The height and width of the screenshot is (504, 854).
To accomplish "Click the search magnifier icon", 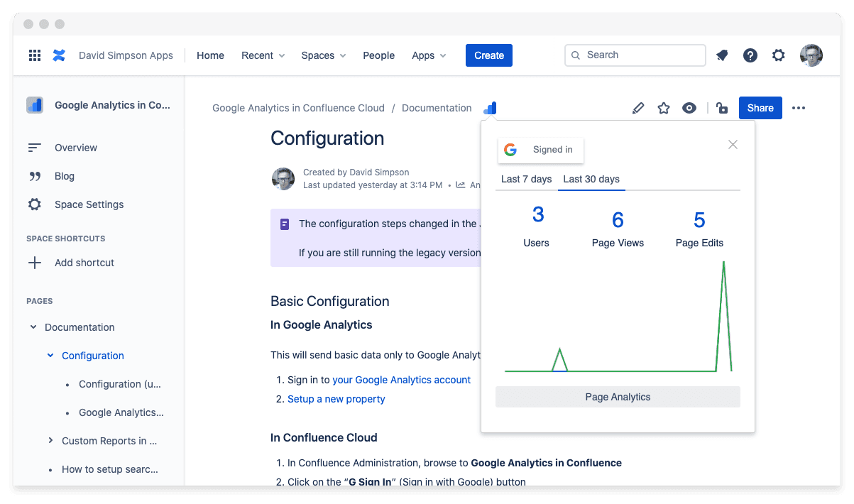I will (576, 55).
